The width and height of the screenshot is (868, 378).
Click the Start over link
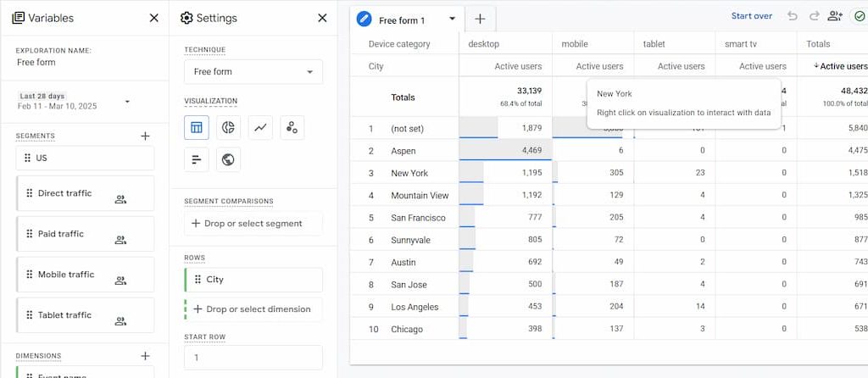751,16
